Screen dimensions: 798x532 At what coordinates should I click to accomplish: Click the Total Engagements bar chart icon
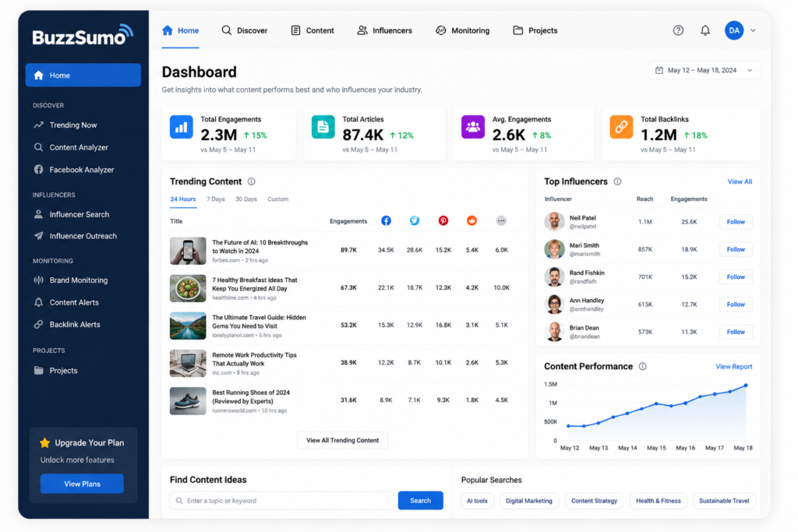coord(181,127)
